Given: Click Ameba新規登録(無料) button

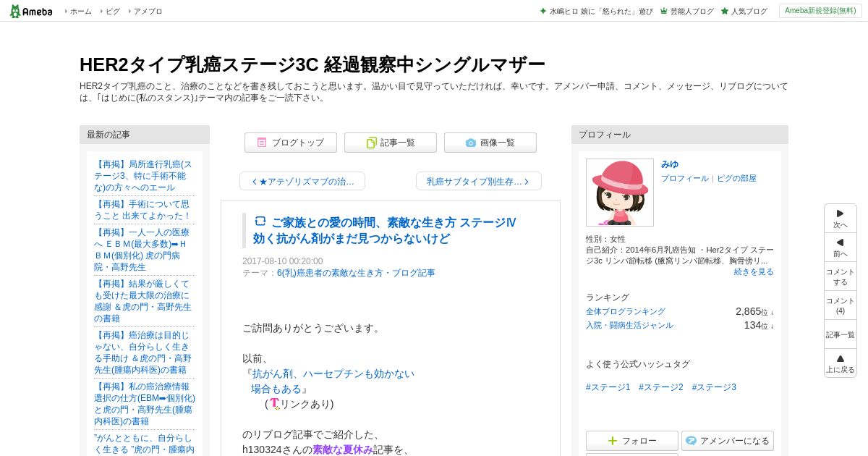Looking at the screenshot, I should 820,11.
